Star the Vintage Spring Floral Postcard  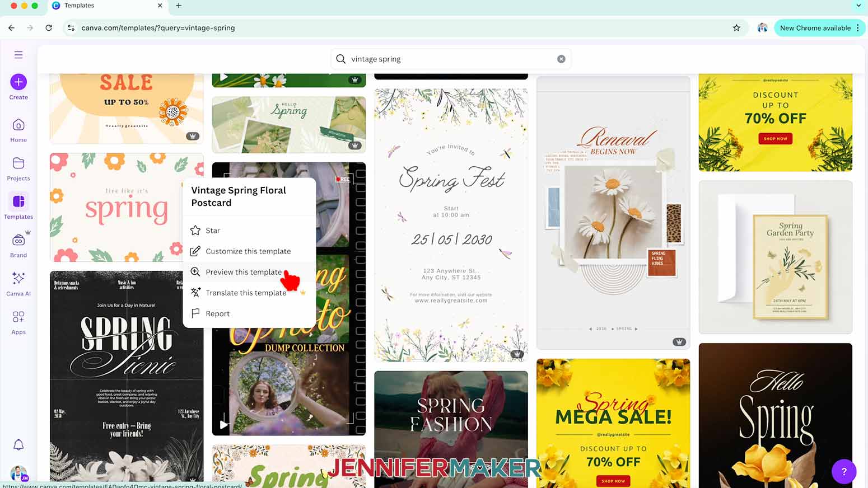pos(249,231)
